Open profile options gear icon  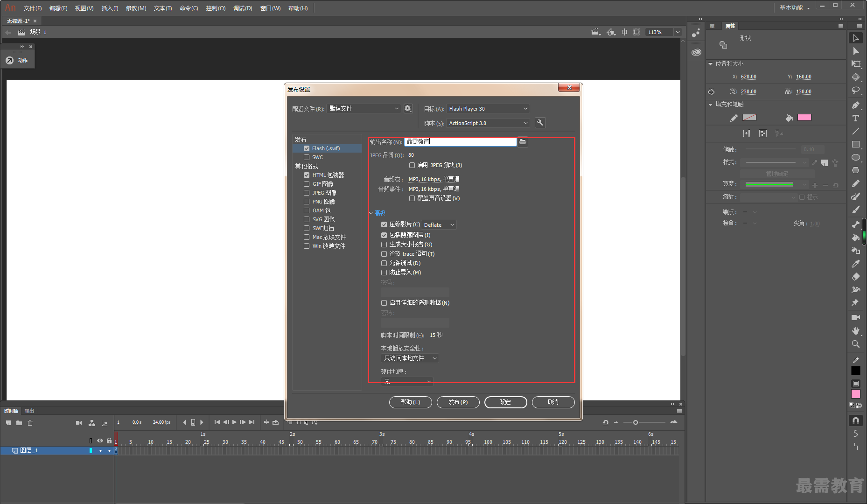[x=408, y=108]
